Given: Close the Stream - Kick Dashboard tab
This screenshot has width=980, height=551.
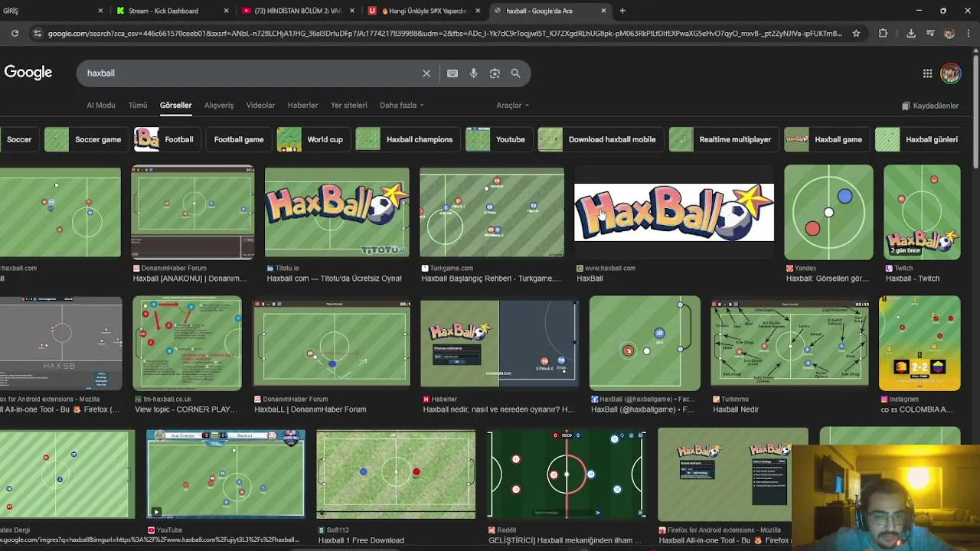Looking at the screenshot, I should click(x=226, y=11).
